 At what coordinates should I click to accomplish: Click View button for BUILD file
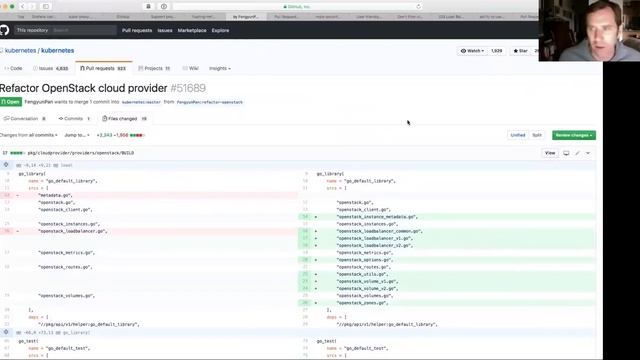[550, 153]
